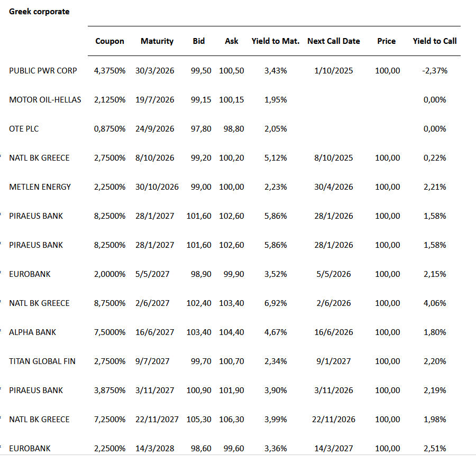Select the 0,8750% coupon cell
Viewport: 476px width, 456px height.
click(x=110, y=129)
